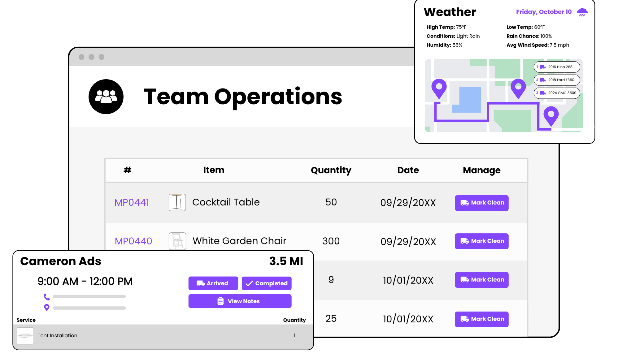Select the Humidity 56% text
This screenshot has width=644, height=362.
point(444,45)
